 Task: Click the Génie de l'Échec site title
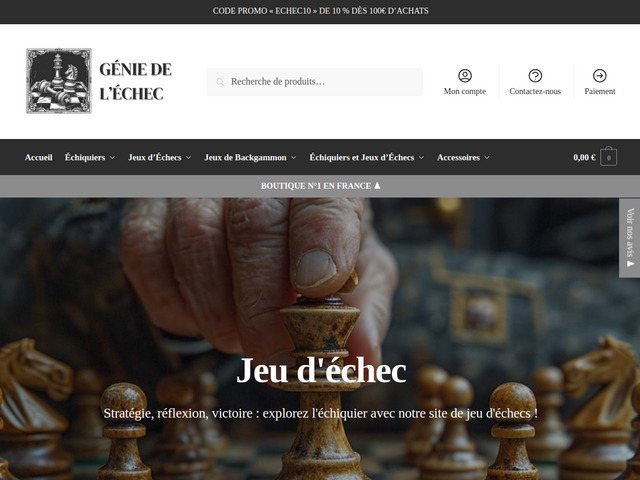[x=136, y=81]
